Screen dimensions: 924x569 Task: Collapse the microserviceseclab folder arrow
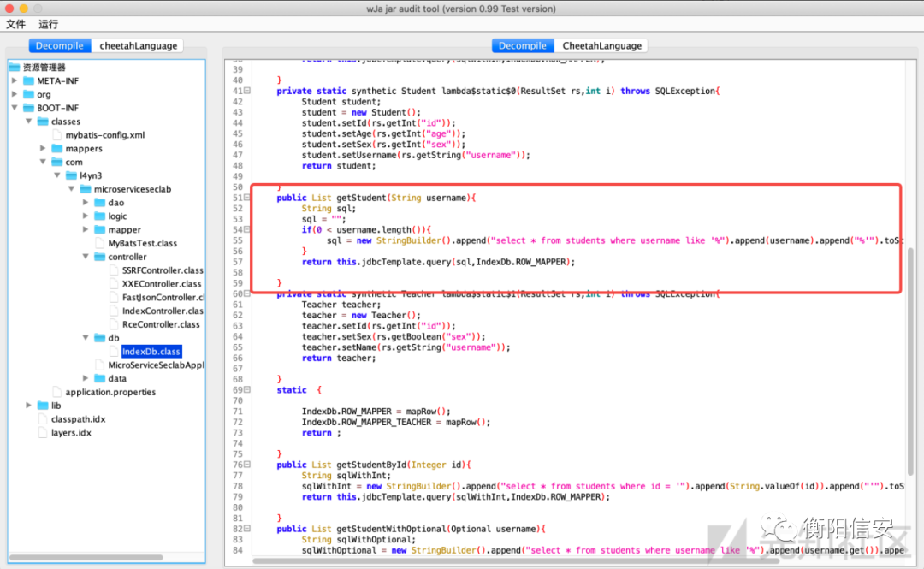(x=71, y=189)
